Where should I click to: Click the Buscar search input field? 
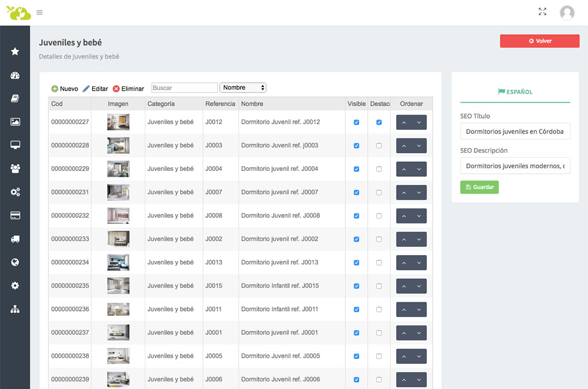(184, 88)
